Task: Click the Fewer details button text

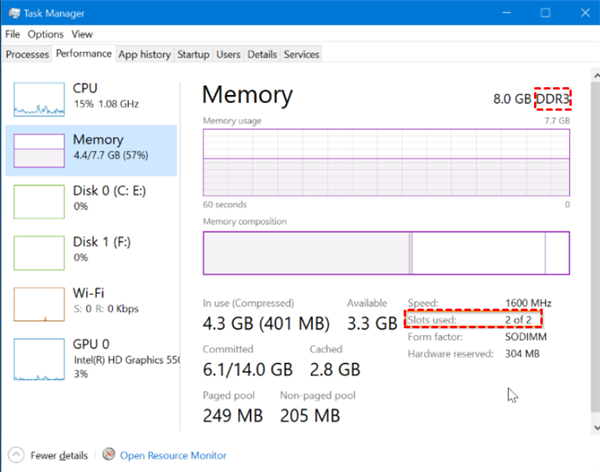Action: [x=58, y=455]
